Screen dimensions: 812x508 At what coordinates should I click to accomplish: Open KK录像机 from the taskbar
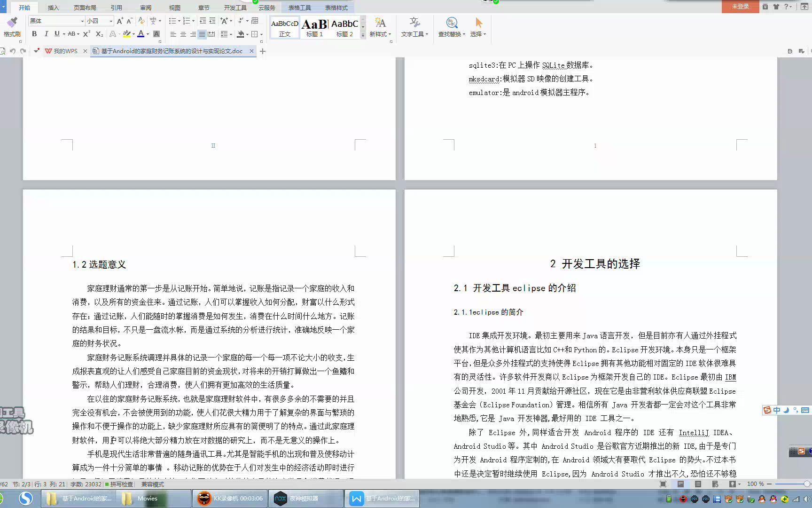pyautogui.click(x=230, y=499)
